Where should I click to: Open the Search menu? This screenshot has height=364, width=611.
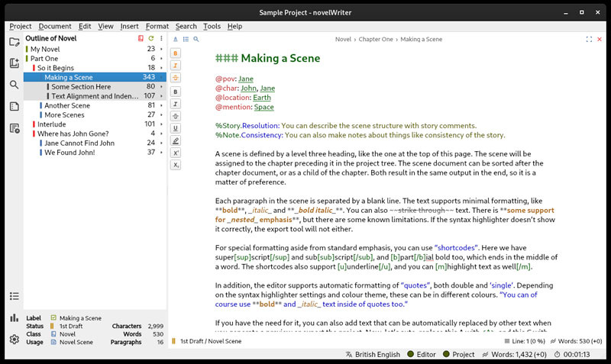[186, 26]
